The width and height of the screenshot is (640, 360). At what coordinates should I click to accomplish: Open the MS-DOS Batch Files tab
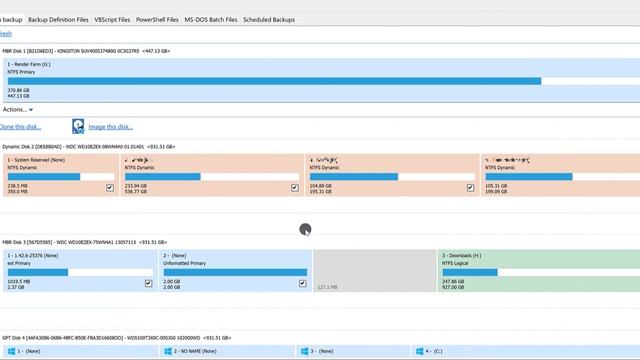211,20
